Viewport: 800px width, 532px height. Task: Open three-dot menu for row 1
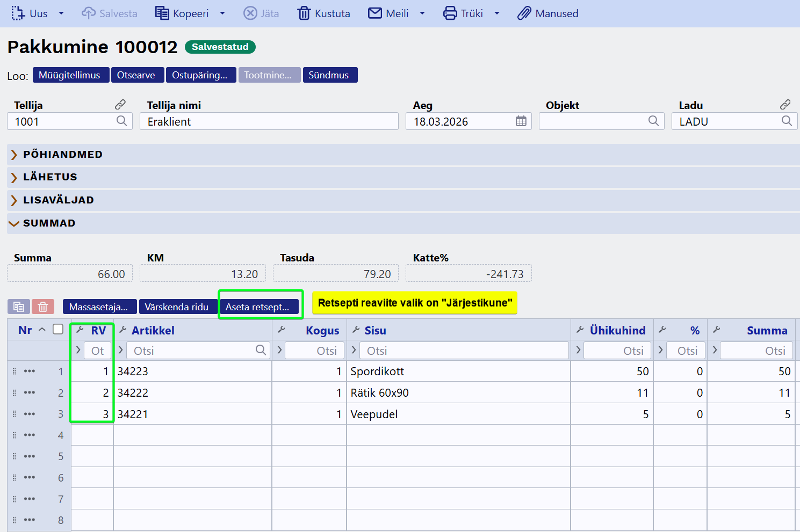click(x=30, y=371)
